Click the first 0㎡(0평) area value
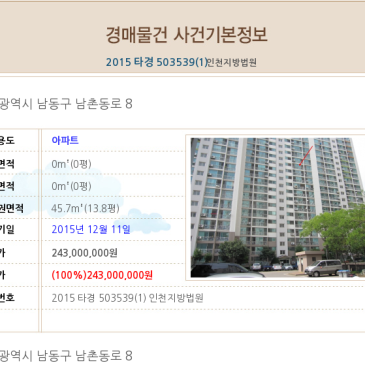Image resolution: width=365 pixels, height=365 pixels. pyautogui.click(x=71, y=164)
